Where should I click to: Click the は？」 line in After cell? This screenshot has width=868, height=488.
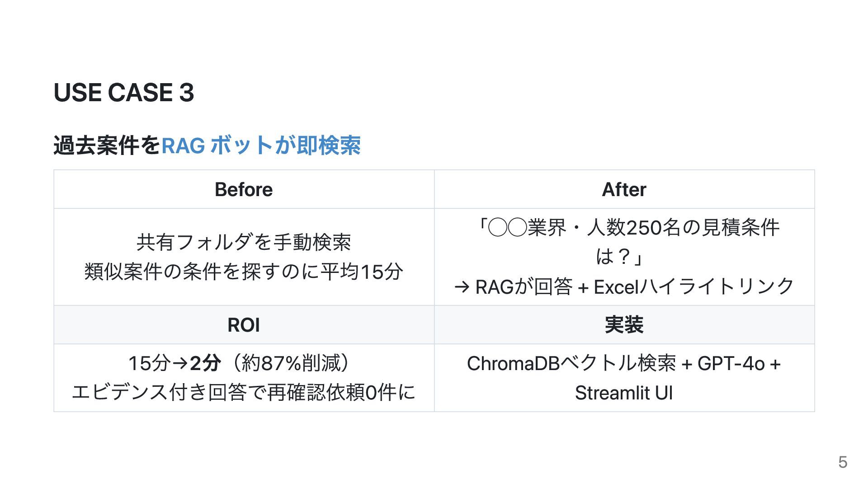(620, 257)
